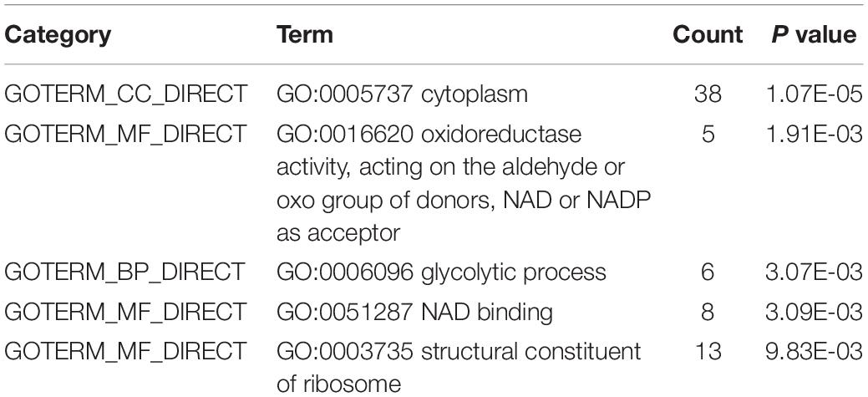The width and height of the screenshot is (868, 397).
Task: Click the Term column header
Action: (305, 35)
